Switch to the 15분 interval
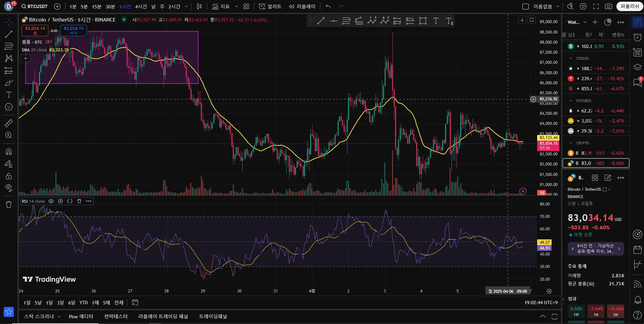644x324 pixels. tap(97, 6)
